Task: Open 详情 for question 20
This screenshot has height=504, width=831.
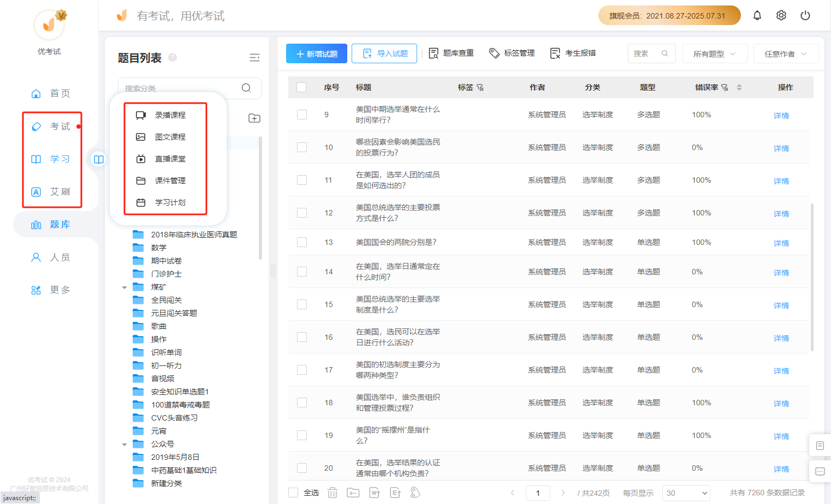Action: [x=781, y=469]
